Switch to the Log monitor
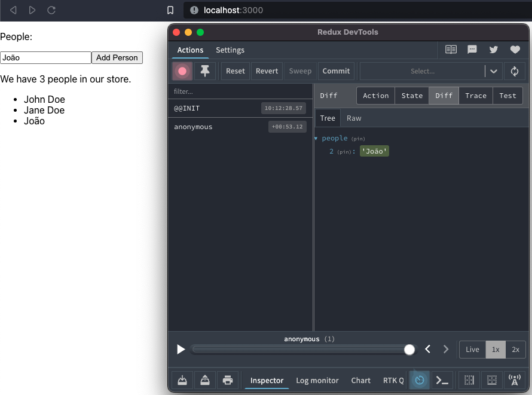The height and width of the screenshot is (395, 532). coord(317,381)
